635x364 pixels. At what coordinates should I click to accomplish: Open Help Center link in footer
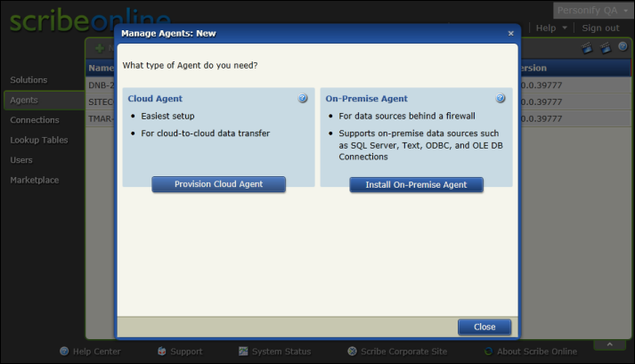(x=97, y=352)
